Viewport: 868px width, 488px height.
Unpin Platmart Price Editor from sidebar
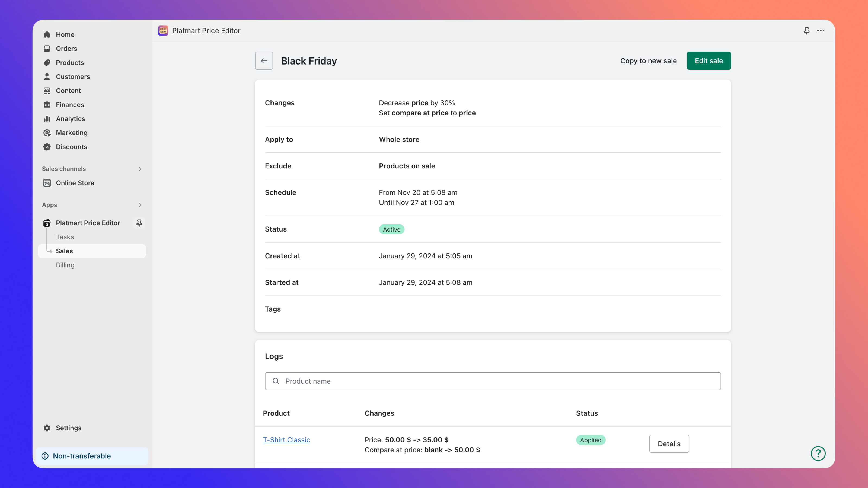139,223
